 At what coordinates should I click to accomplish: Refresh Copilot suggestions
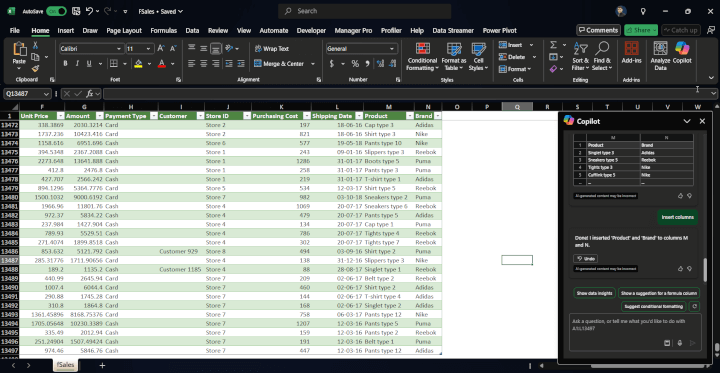point(694,306)
